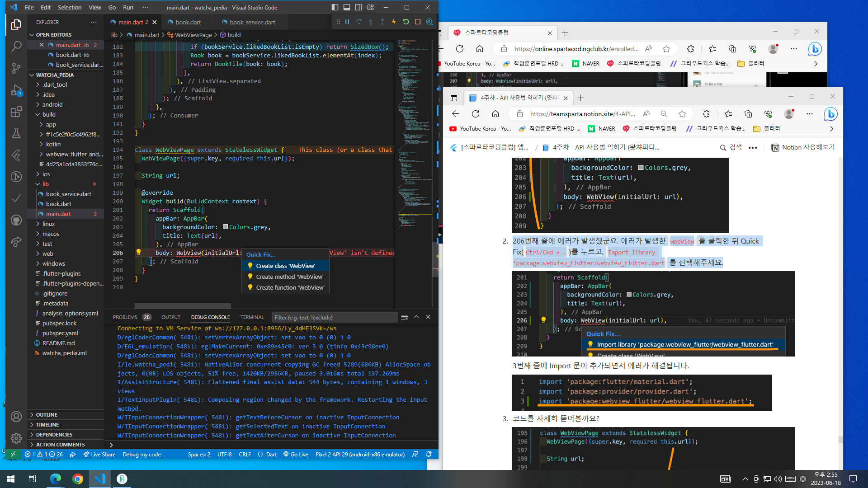Open the widget inspector magnifier icon
The height and width of the screenshot is (488, 868).
(x=429, y=22)
